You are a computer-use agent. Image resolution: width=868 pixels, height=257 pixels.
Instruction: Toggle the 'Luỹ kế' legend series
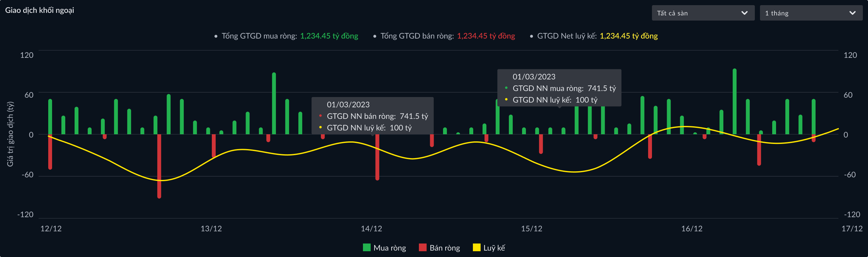point(494,248)
